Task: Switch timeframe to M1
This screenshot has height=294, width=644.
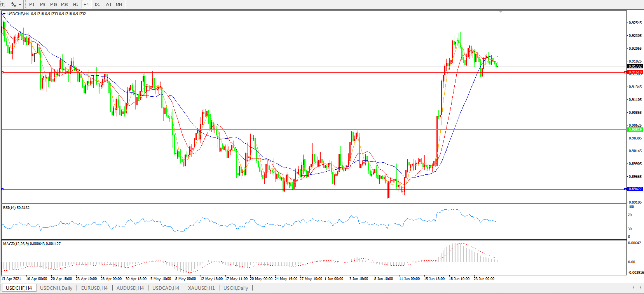Action: 32,5
